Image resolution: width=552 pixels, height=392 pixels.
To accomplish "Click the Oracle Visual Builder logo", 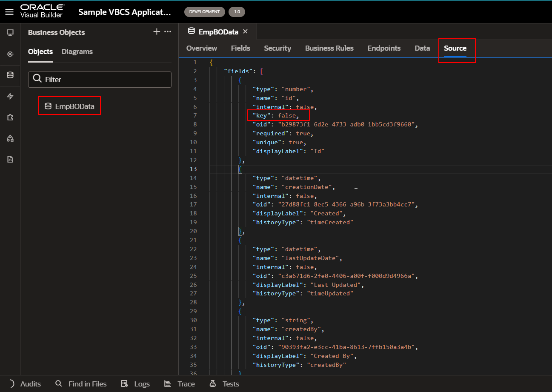I will click(x=43, y=11).
